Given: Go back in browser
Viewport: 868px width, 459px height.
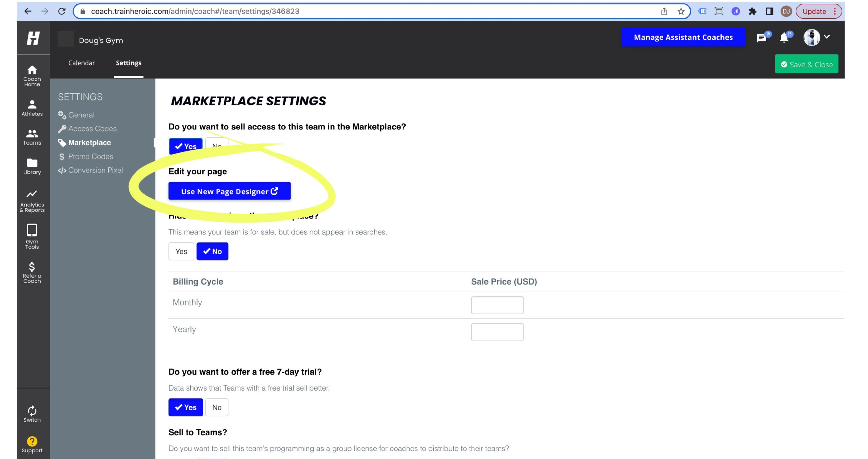Looking at the screenshot, I should (28, 11).
